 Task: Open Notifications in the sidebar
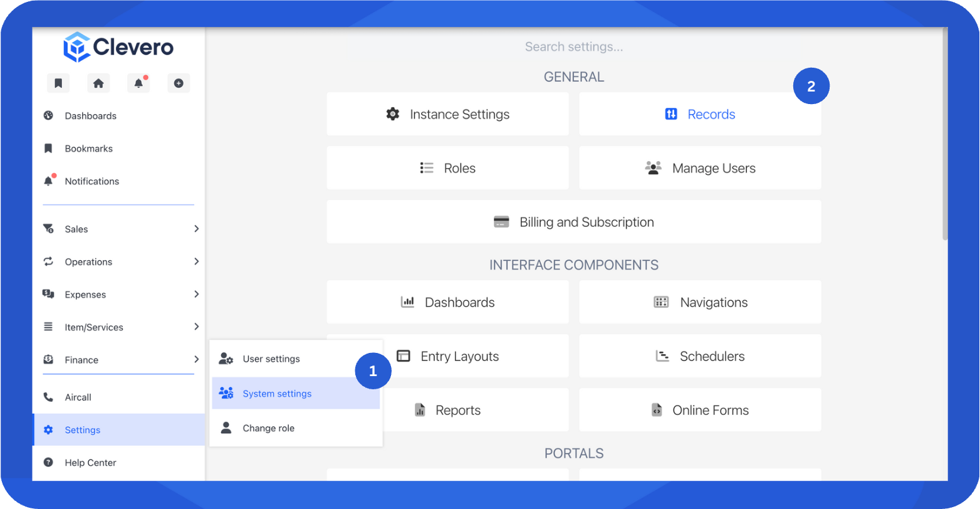(x=119, y=181)
